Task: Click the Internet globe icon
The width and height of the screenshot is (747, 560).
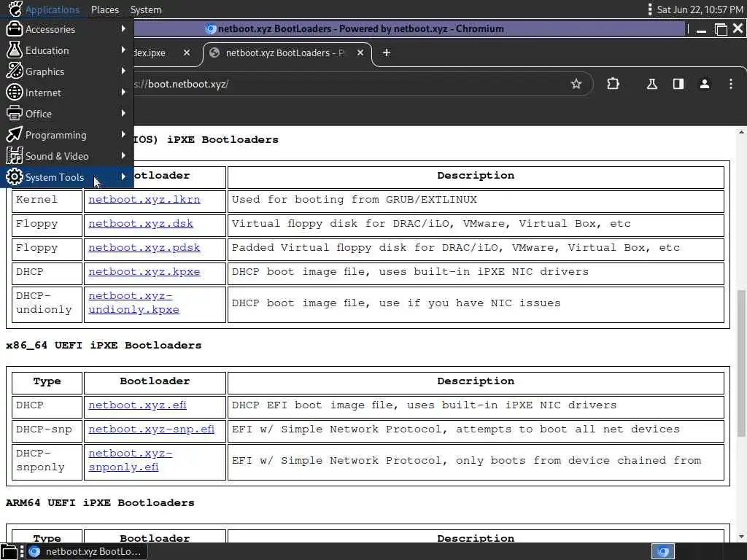Action: pyautogui.click(x=15, y=93)
